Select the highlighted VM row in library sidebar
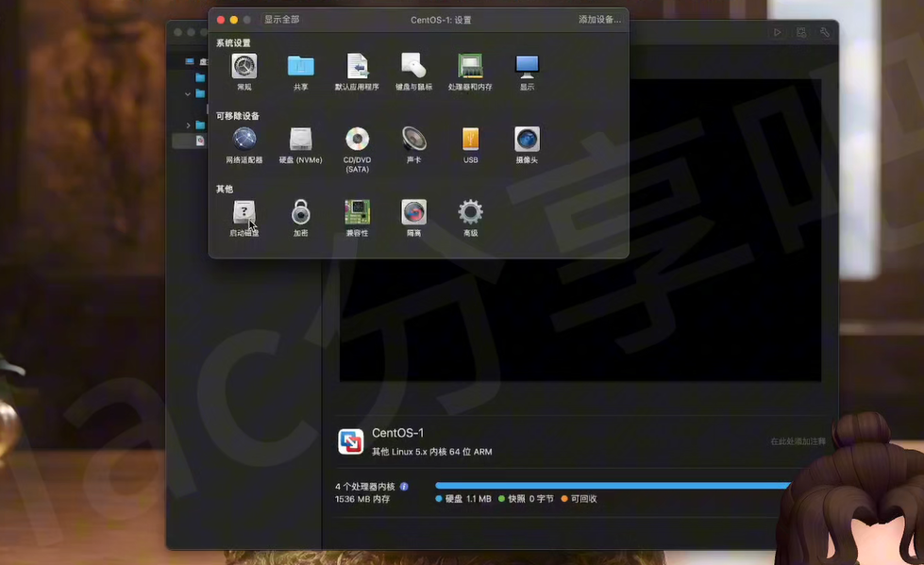This screenshot has height=565, width=924. (x=189, y=141)
